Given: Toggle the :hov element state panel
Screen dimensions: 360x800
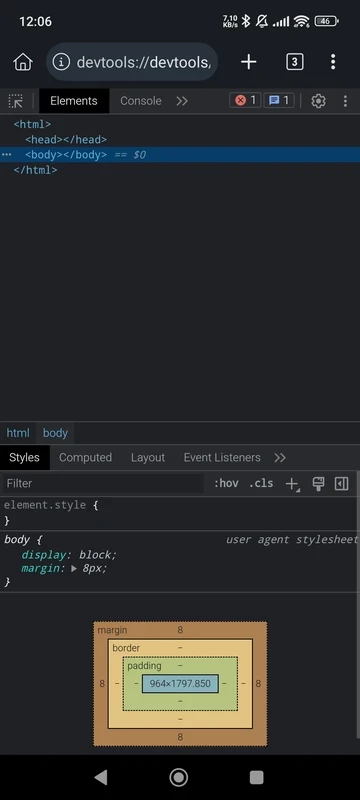Looking at the screenshot, I should tap(226, 483).
